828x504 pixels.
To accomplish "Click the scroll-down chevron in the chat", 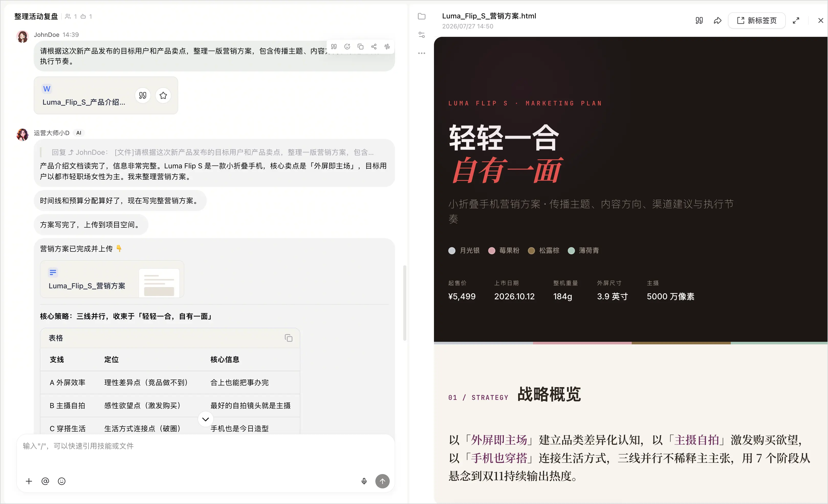I will pos(206,419).
